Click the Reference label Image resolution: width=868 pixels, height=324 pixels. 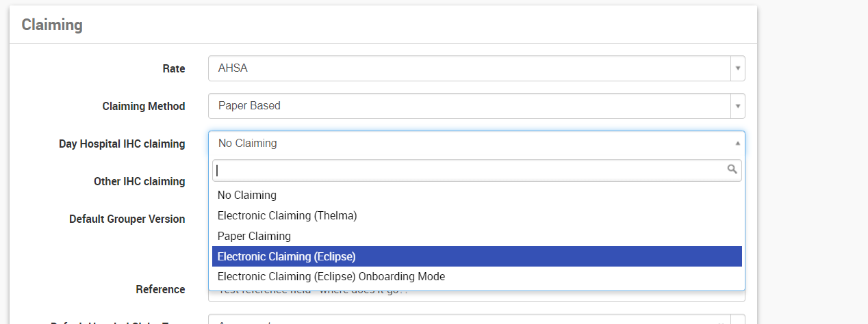[161, 289]
